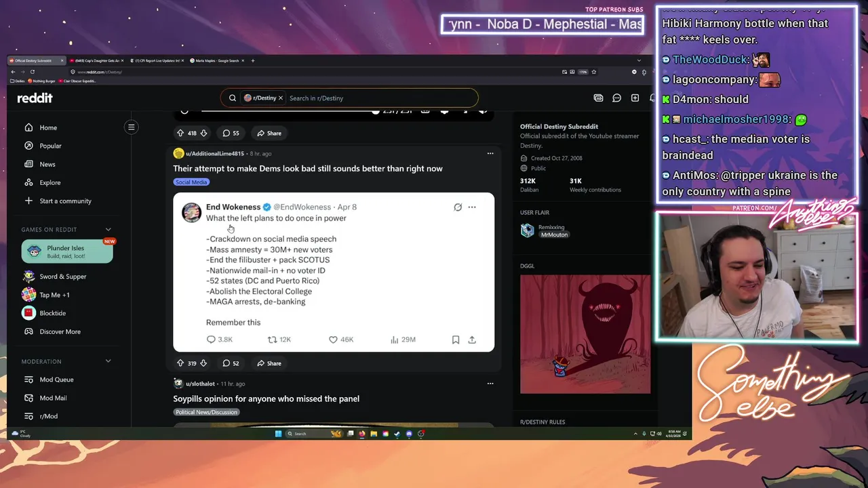Collapse the left navigation sidebar

[132, 127]
